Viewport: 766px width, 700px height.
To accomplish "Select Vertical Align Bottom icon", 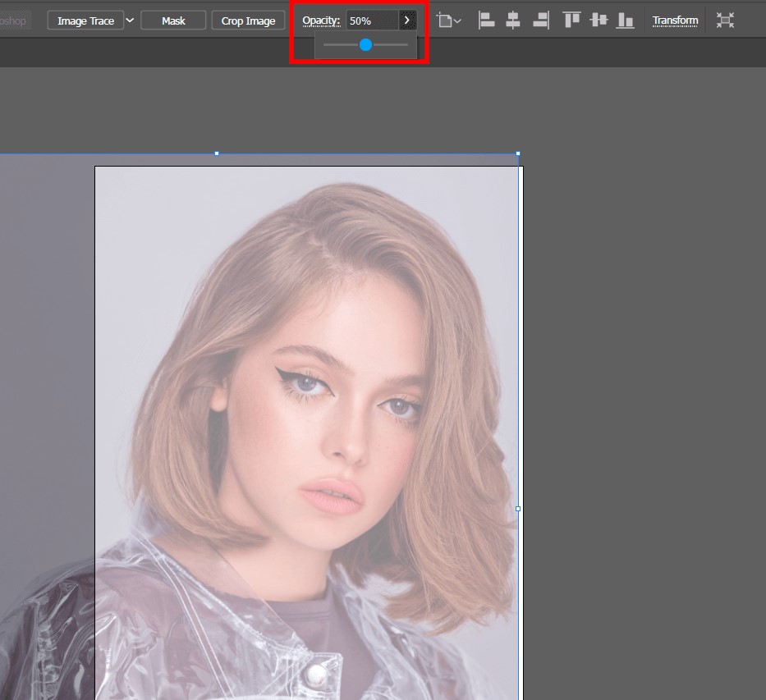I will coord(626,21).
